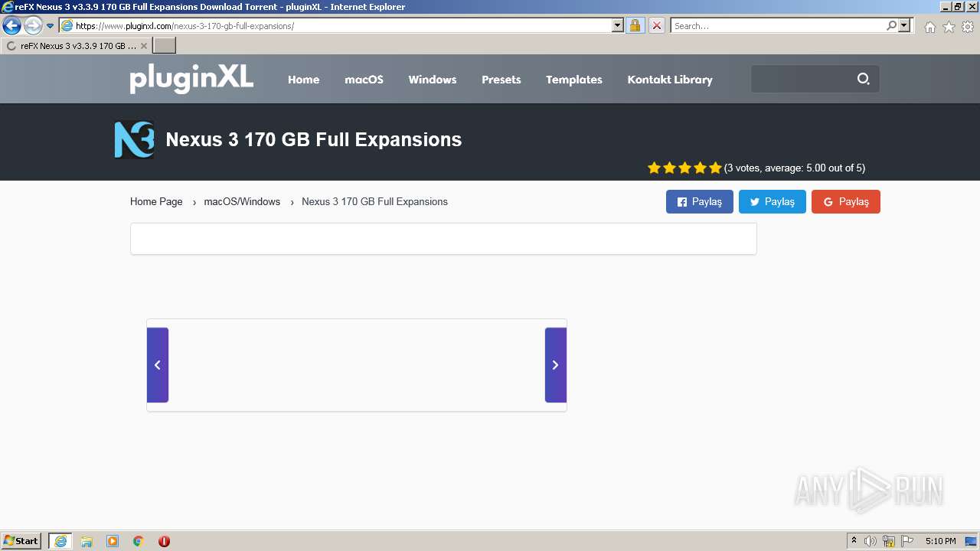Click the security lock icon
Viewport: 980px width, 551px height.
click(635, 26)
